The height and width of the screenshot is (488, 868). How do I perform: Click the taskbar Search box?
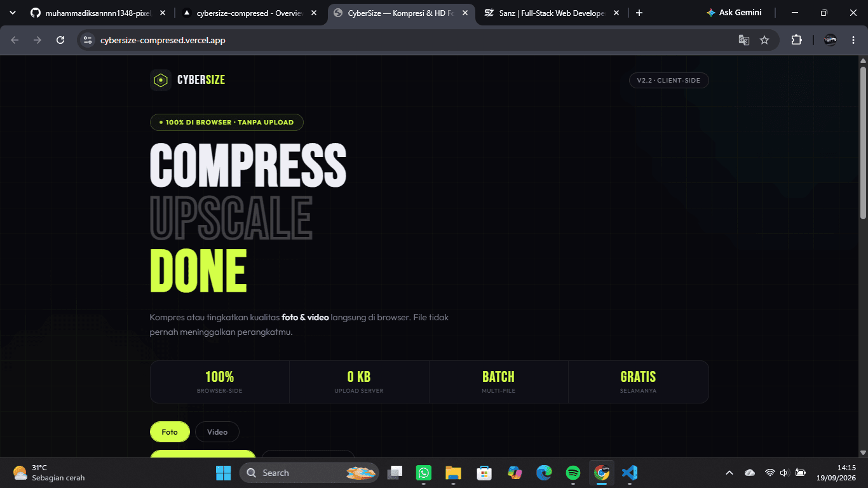tap(309, 473)
